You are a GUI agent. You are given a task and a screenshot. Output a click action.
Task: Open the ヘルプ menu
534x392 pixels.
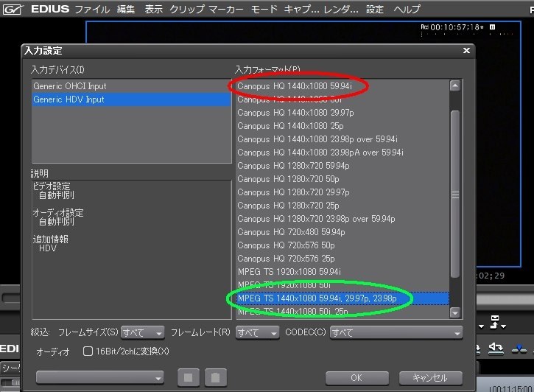point(407,9)
